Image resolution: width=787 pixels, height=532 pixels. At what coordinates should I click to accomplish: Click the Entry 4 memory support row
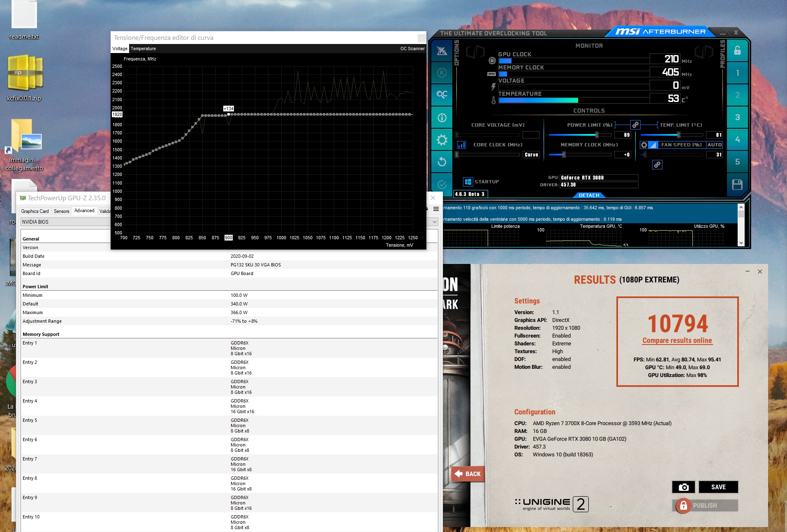pyautogui.click(x=229, y=406)
